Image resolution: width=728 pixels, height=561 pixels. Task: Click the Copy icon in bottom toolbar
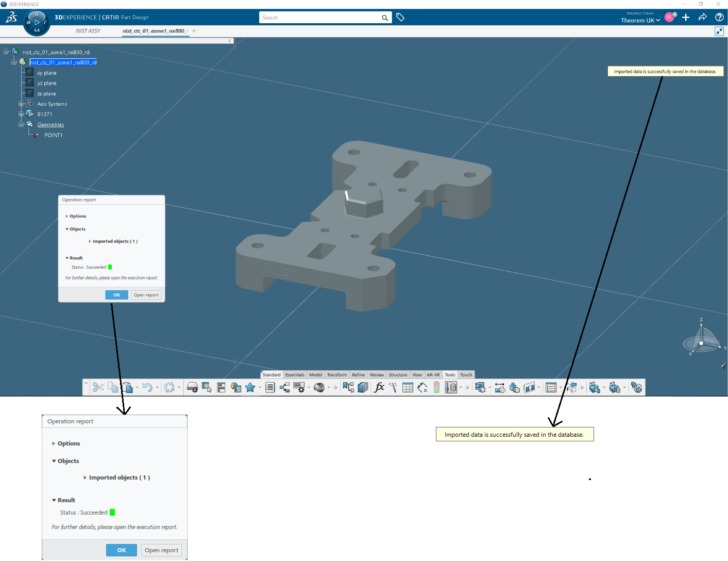pos(113,388)
